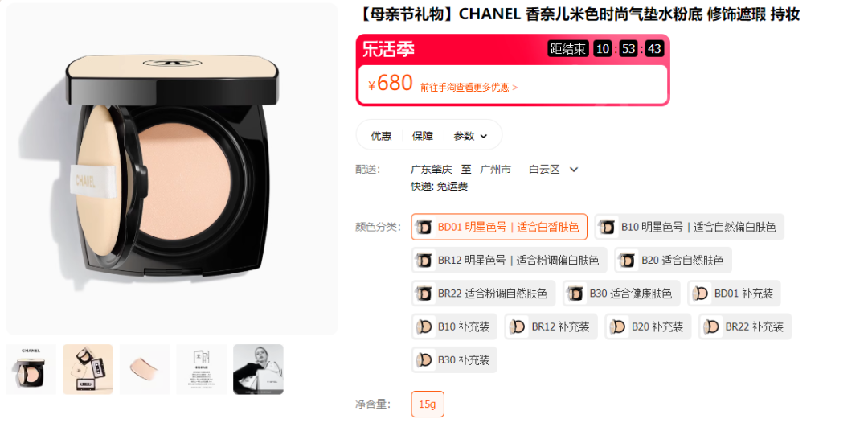Click the BR22 补充装 refill icon
This screenshot has width=868, height=427.
tap(712, 326)
